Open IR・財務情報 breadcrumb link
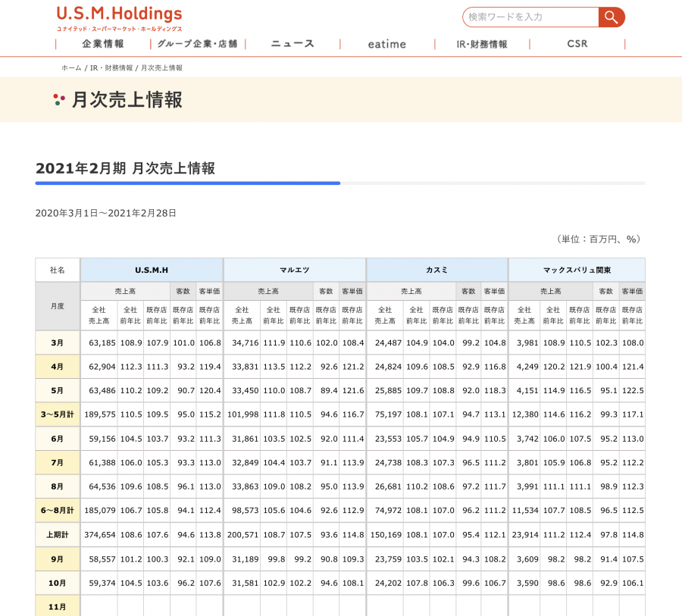Viewport: 682px width, 616px height. (111, 68)
